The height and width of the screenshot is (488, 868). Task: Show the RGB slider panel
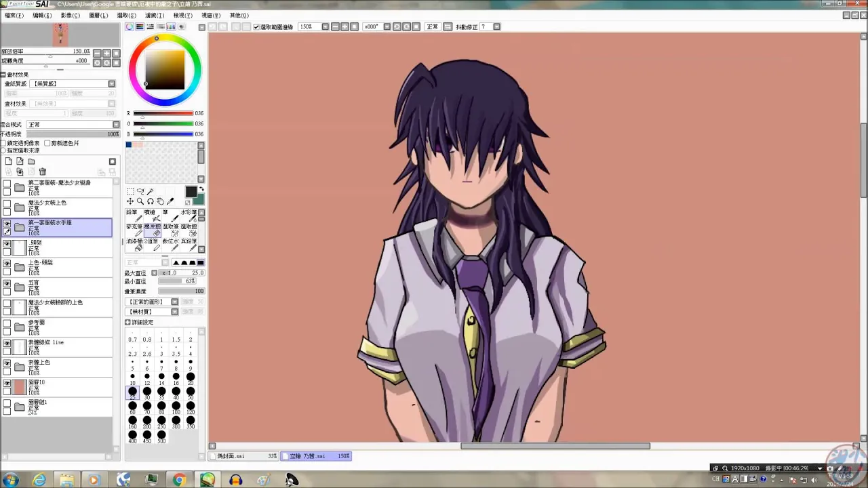coord(140,27)
